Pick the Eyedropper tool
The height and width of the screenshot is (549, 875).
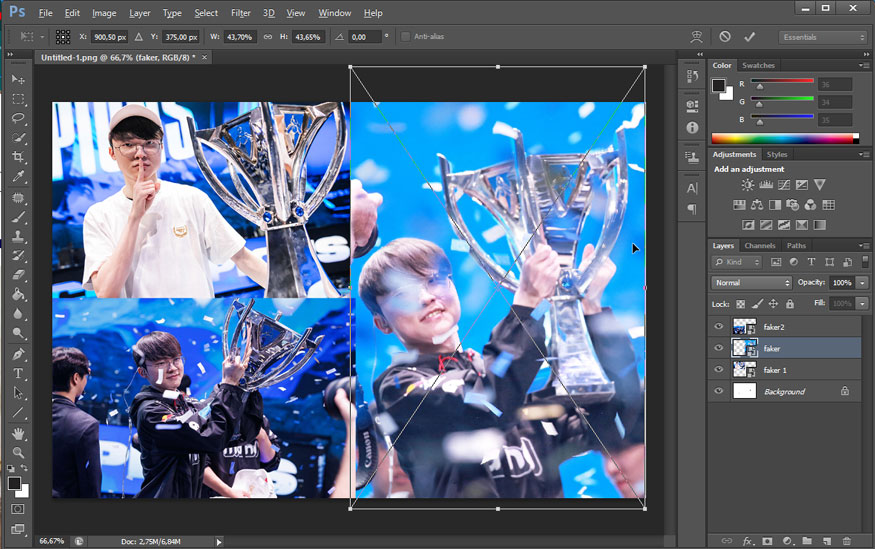(18, 177)
